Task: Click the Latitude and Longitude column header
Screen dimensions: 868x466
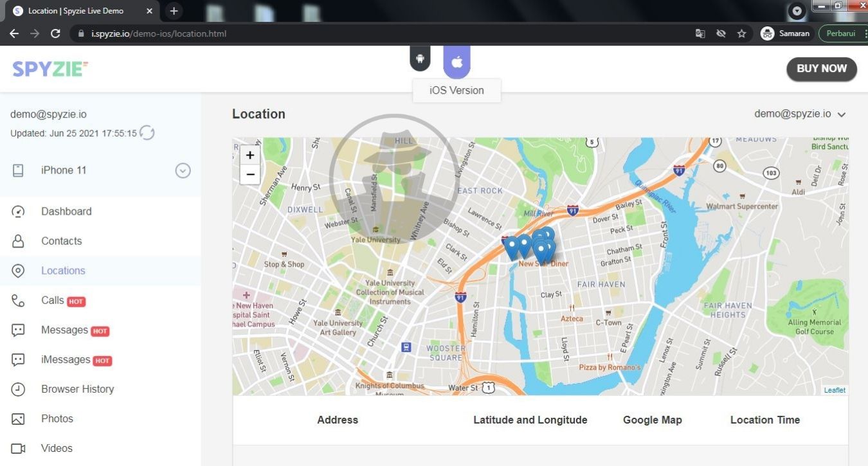Action: [530, 420]
